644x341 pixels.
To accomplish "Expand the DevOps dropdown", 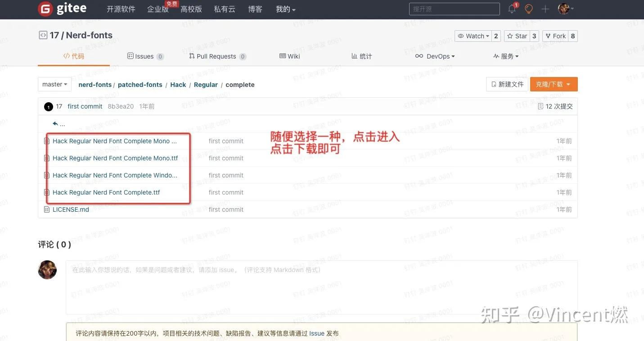I will pos(435,56).
